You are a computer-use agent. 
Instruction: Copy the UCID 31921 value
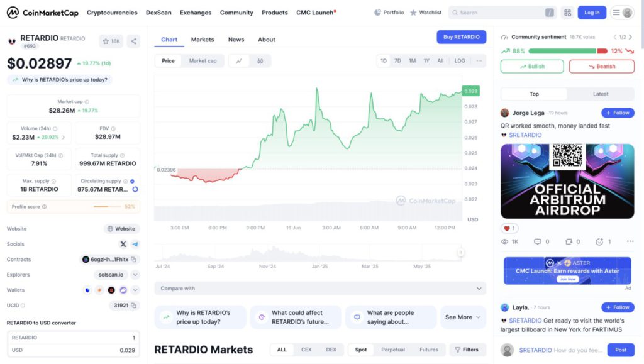click(133, 306)
